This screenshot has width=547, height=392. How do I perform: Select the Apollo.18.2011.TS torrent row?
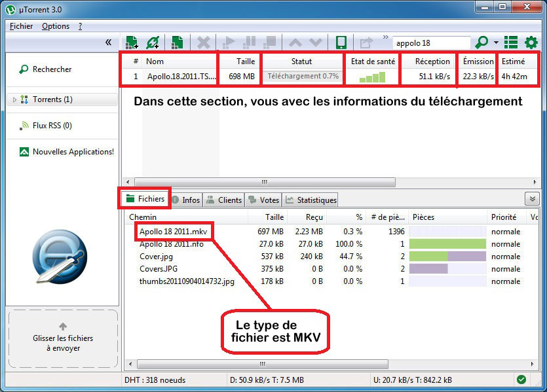[x=330, y=77]
